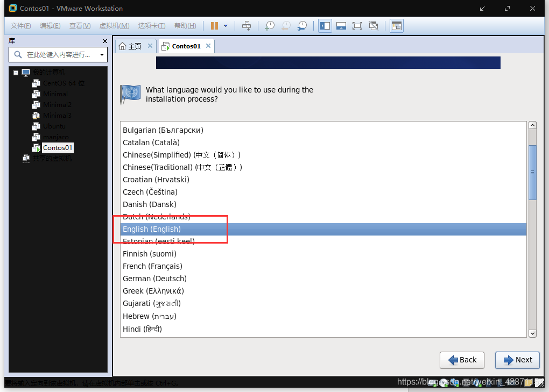The image size is (549, 392).
Task: Select Gujarati language
Action: pyautogui.click(x=323, y=303)
